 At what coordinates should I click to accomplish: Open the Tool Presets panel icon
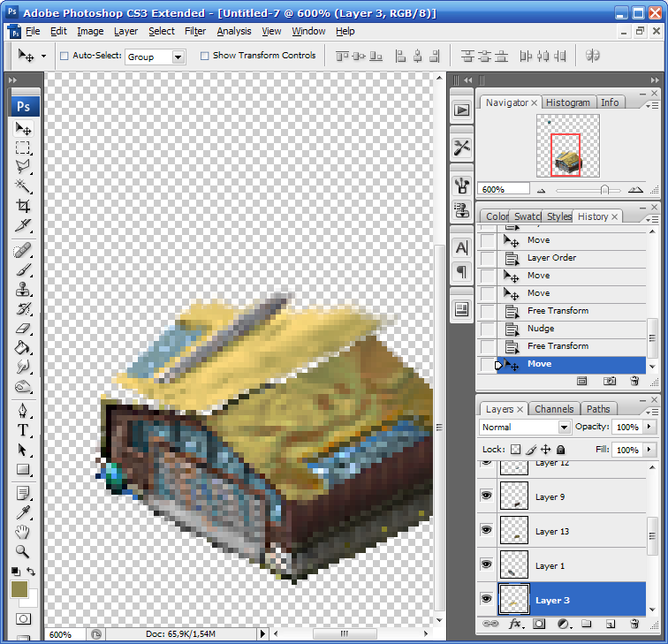[x=461, y=148]
